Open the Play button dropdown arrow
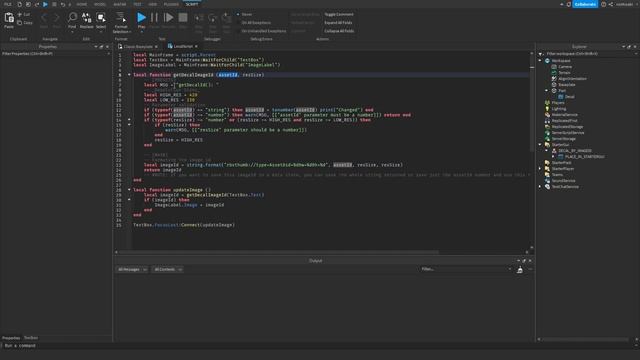640x360 pixels. click(x=141, y=31)
